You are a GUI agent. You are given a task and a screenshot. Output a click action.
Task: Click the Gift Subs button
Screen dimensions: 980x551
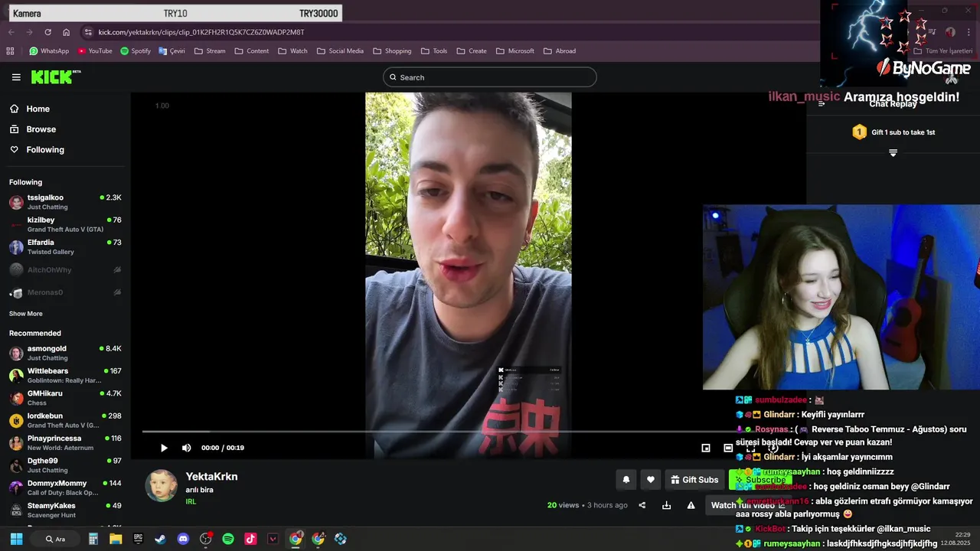[694, 480]
